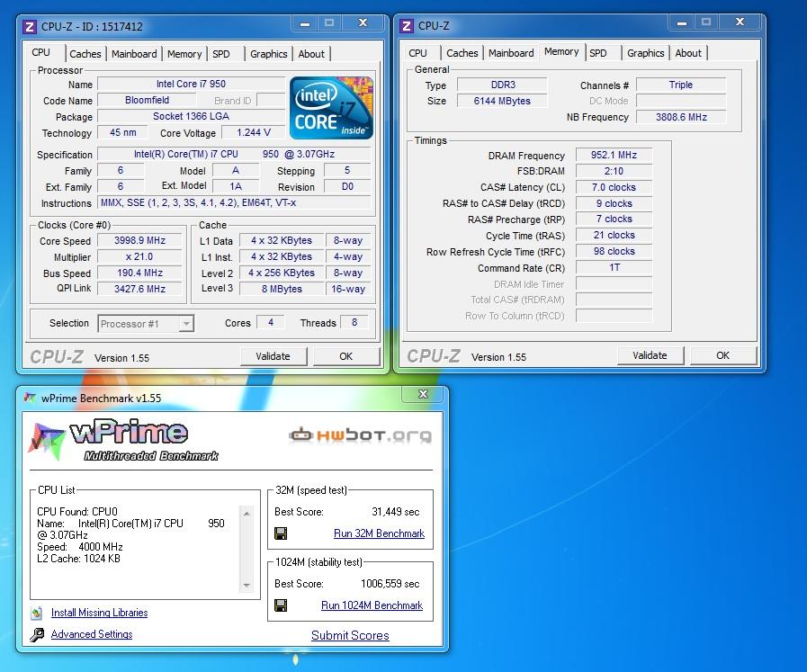Screen dimensions: 807x672
Task: Click the FSB:DRAM value 2:10
Action: coord(614,171)
